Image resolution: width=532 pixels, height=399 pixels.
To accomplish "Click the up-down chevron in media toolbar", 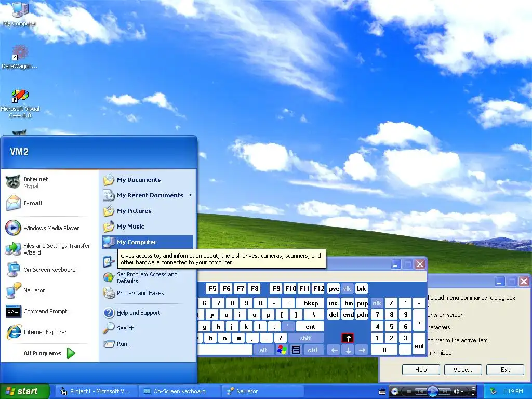I will click(473, 389).
